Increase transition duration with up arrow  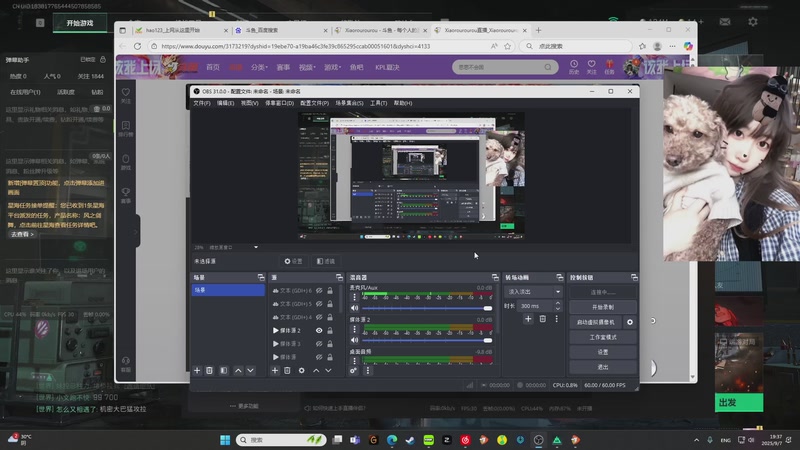tap(558, 303)
